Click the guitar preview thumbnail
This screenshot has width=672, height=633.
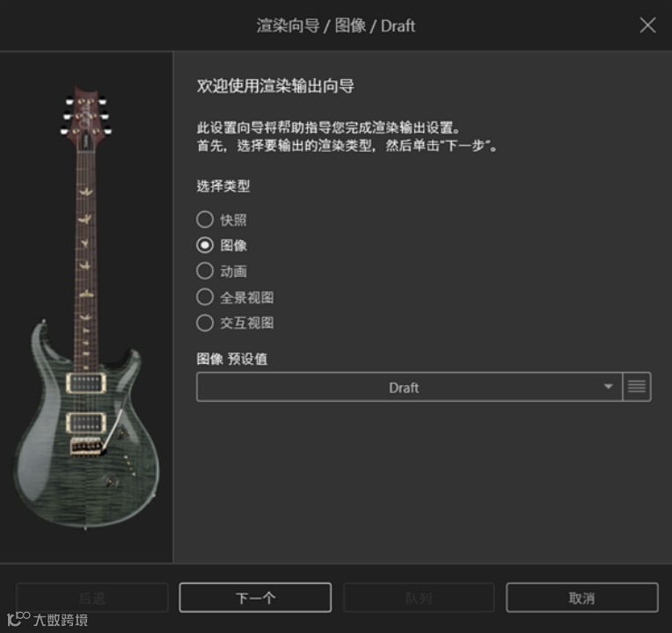coord(86,307)
